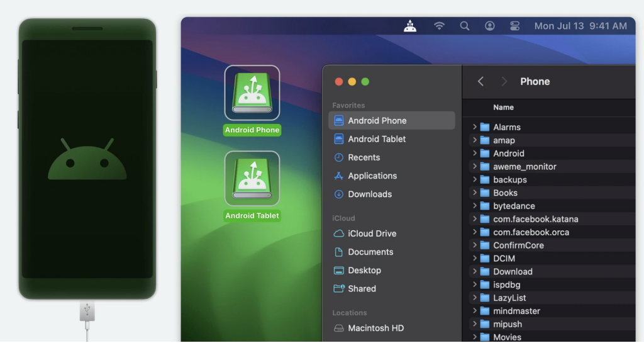Click the ConfirmCore folder name
This screenshot has width=644, height=343.
click(518, 245)
